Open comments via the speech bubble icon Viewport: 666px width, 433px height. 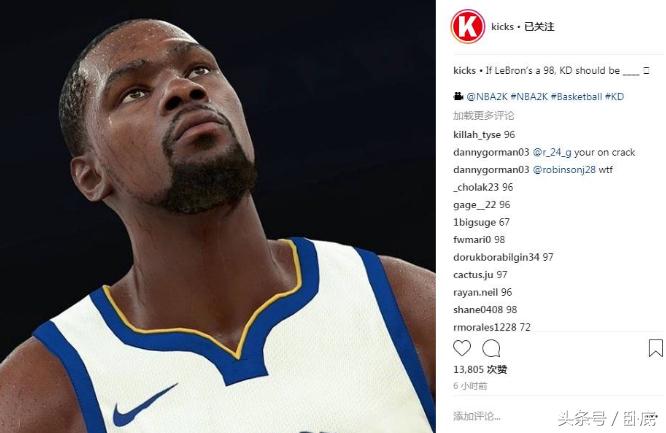491,348
